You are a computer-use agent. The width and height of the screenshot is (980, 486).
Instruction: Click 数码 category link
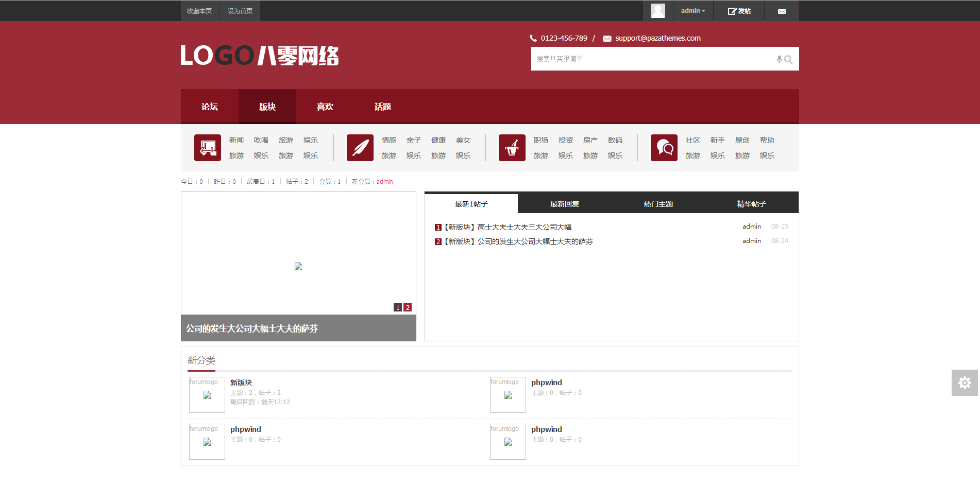[615, 140]
